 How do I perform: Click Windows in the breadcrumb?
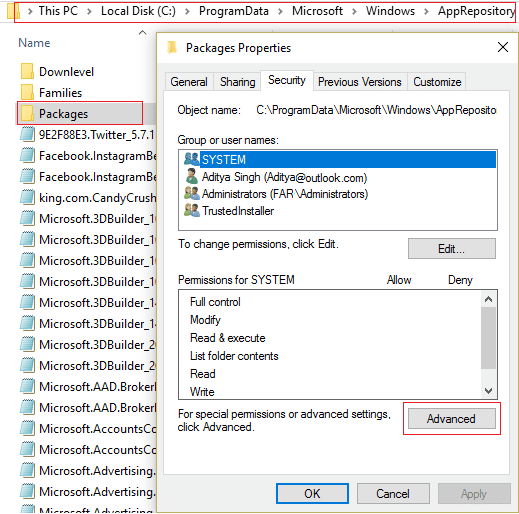click(x=390, y=11)
